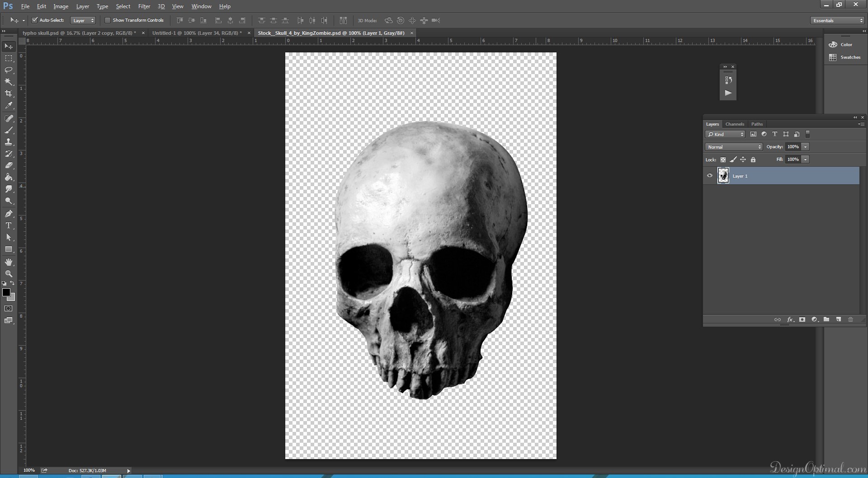
Task: Select the Healing Brush tool
Action: tap(9, 118)
